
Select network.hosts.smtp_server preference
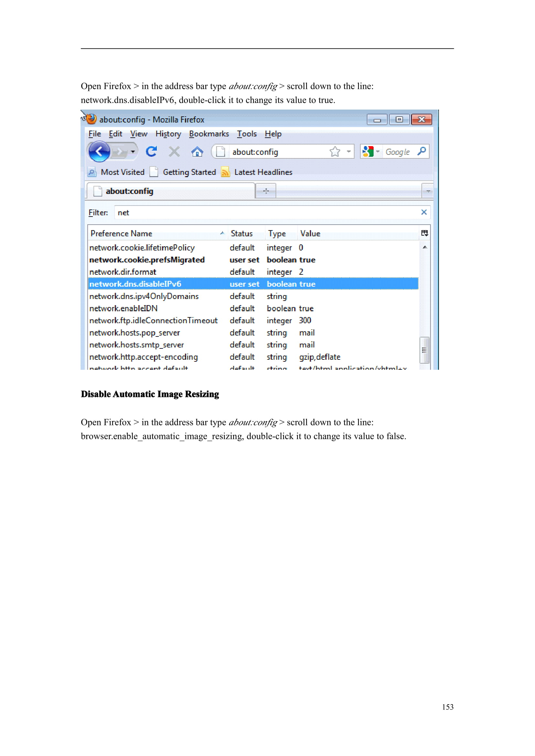[x=253, y=345]
